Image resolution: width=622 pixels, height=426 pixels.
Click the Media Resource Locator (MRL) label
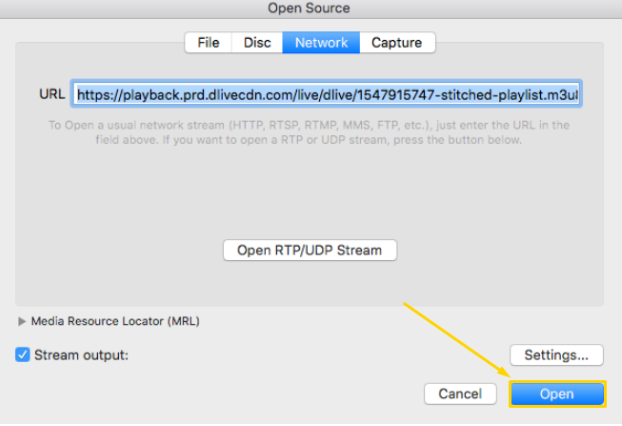pyautogui.click(x=115, y=321)
